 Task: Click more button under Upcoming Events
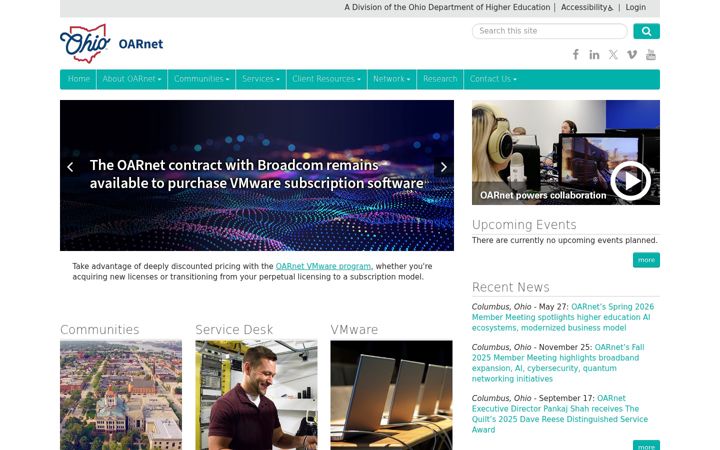646,260
